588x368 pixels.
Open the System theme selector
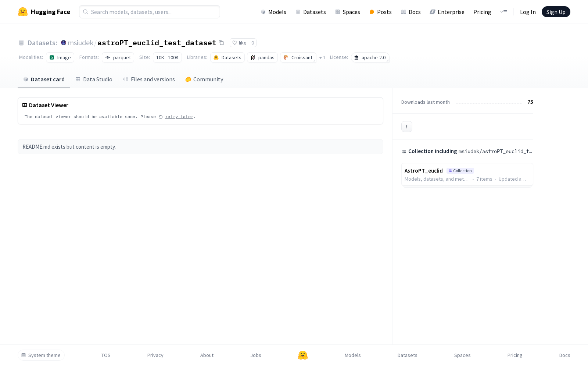[x=41, y=355]
